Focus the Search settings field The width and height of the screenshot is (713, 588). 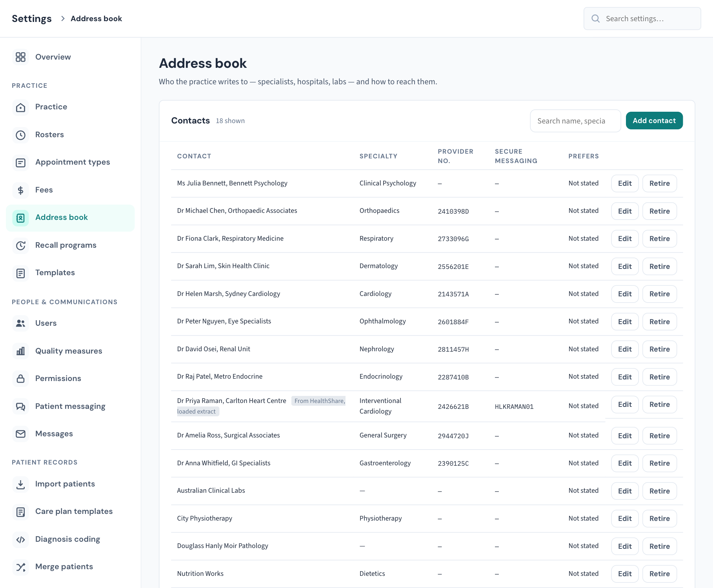pos(642,18)
